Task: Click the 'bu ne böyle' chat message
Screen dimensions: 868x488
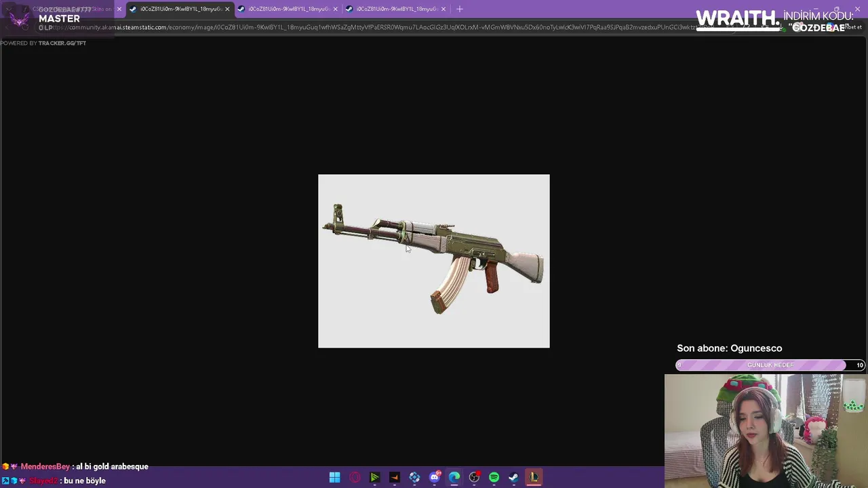Action: (x=54, y=481)
